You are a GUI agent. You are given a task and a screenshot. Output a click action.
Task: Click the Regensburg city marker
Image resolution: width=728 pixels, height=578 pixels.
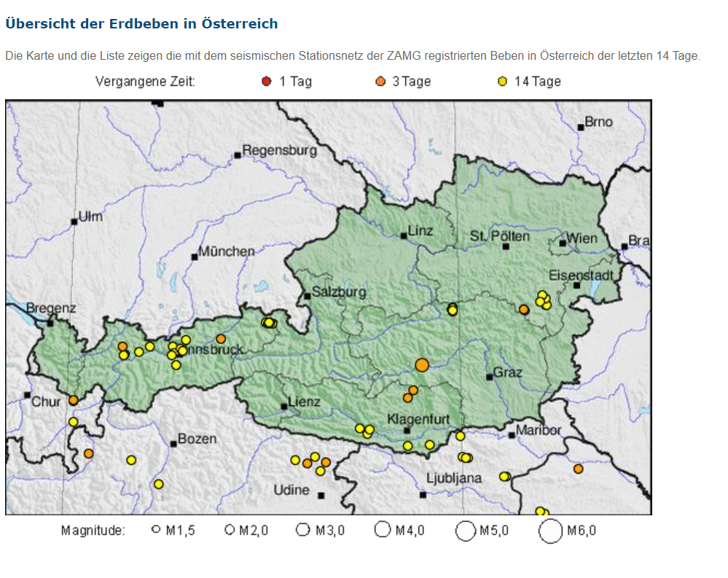click(x=238, y=155)
